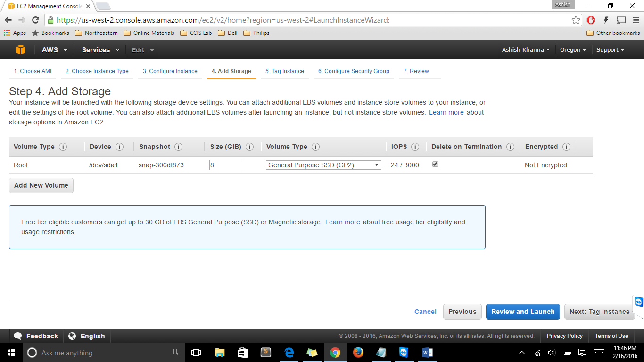Open the General Purpose SSD volume type dropdown

coord(323,165)
